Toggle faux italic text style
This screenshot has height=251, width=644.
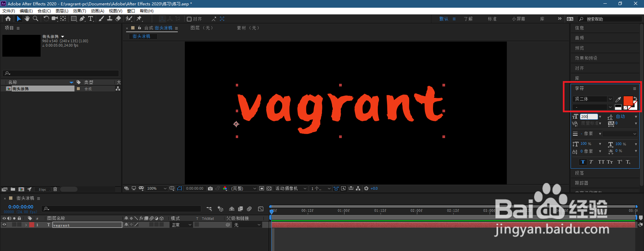591,162
